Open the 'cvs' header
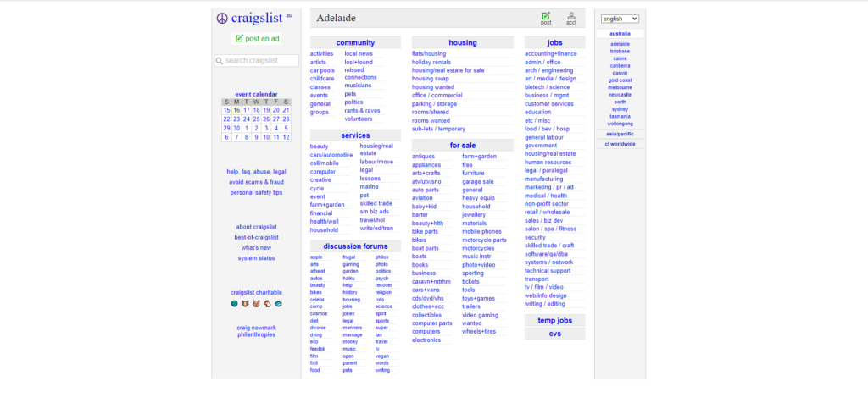The width and height of the screenshot is (868, 403). [554, 334]
